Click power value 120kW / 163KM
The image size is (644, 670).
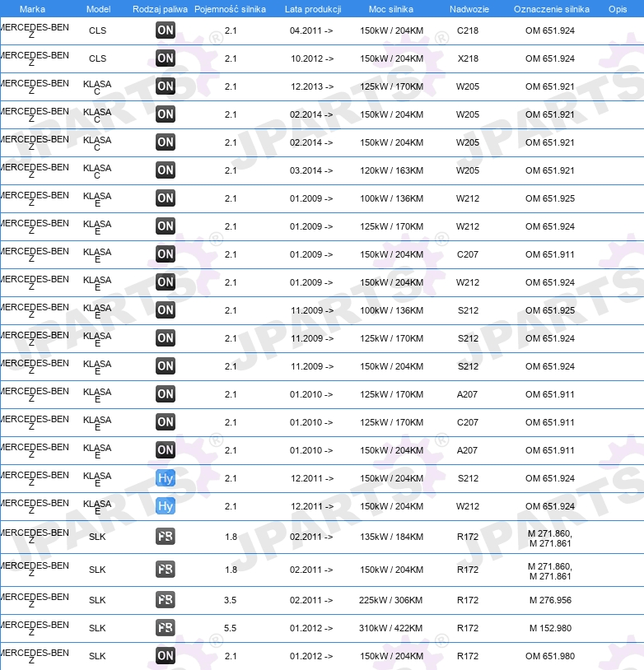click(x=391, y=170)
